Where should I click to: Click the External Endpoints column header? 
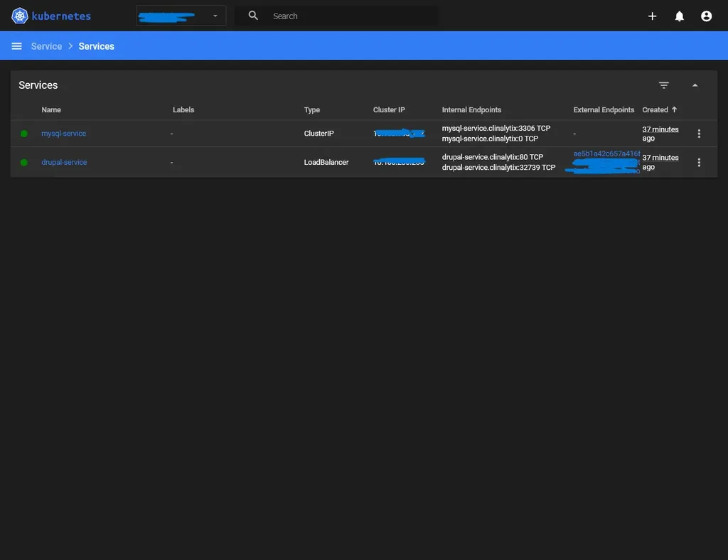(604, 110)
